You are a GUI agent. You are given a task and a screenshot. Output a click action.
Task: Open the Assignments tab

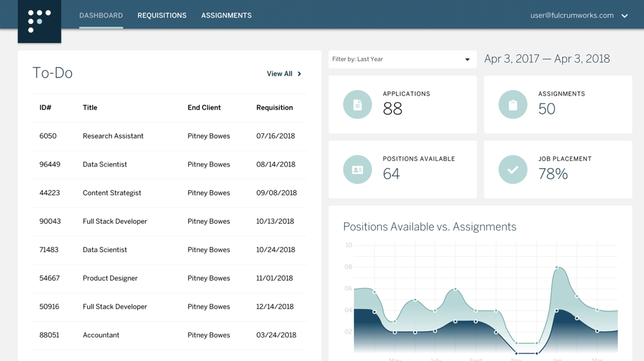pos(226,16)
